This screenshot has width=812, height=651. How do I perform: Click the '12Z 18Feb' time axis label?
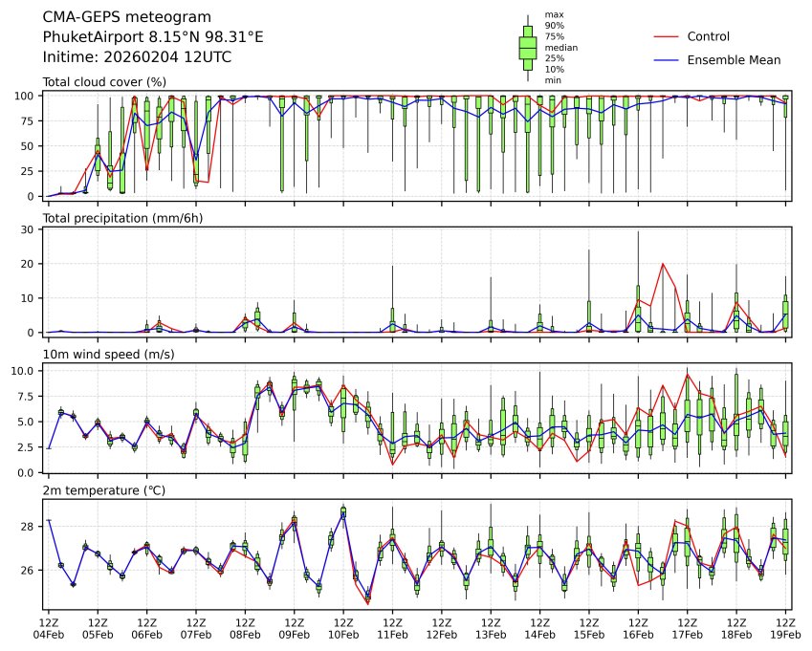click(736, 629)
